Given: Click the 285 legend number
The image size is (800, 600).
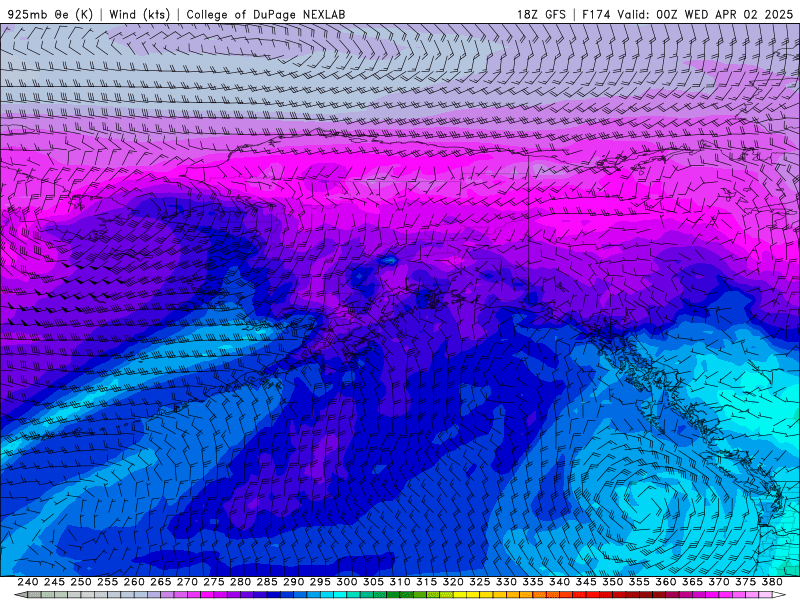Looking at the screenshot, I should point(267,582).
